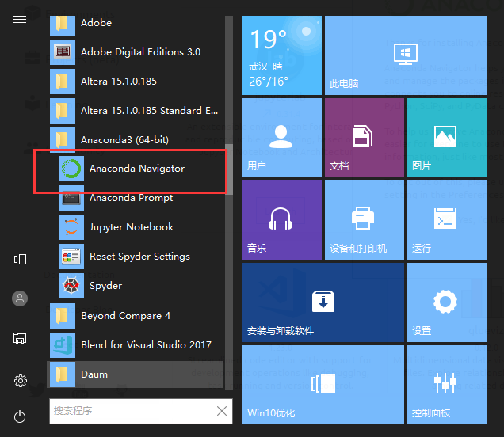Open the weather tile showing 19°
The width and height of the screenshot is (504, 437).
pyautogui.click(x=282, y=55)
